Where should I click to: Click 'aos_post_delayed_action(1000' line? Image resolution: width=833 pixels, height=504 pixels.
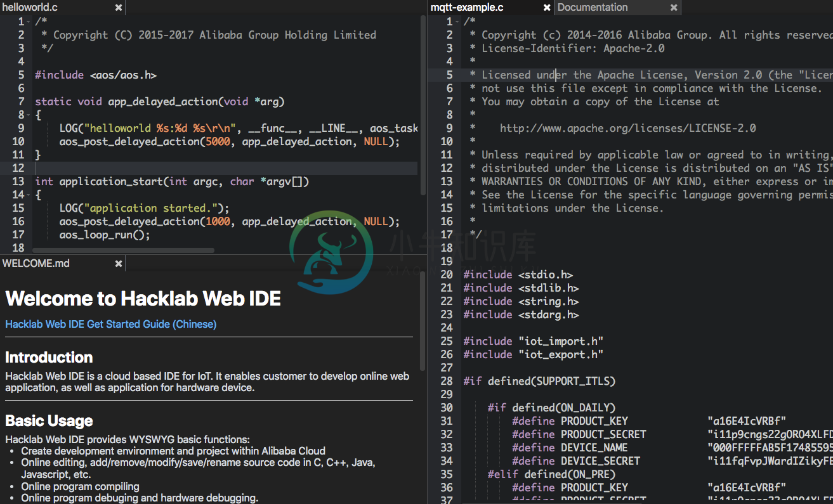(230, 221)
